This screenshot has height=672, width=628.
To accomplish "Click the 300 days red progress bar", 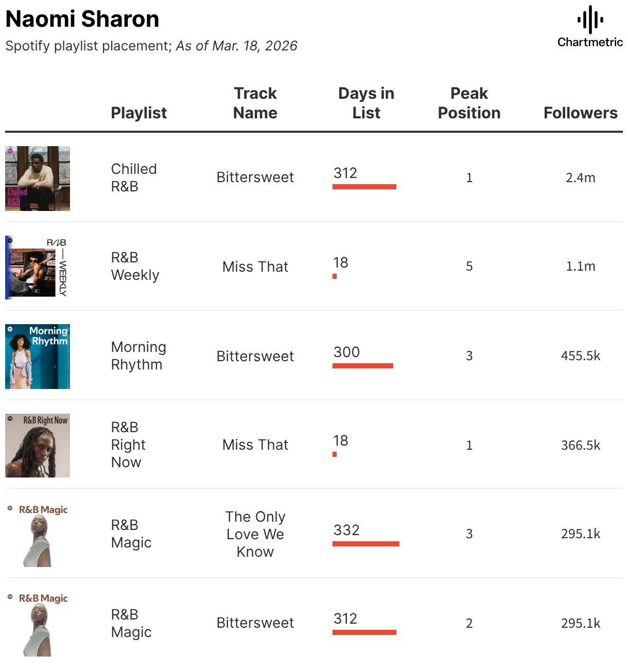I will [363, 366].
